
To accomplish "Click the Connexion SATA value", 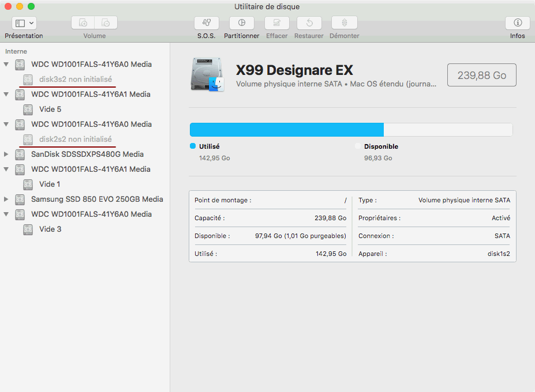I will coord(502,236).
